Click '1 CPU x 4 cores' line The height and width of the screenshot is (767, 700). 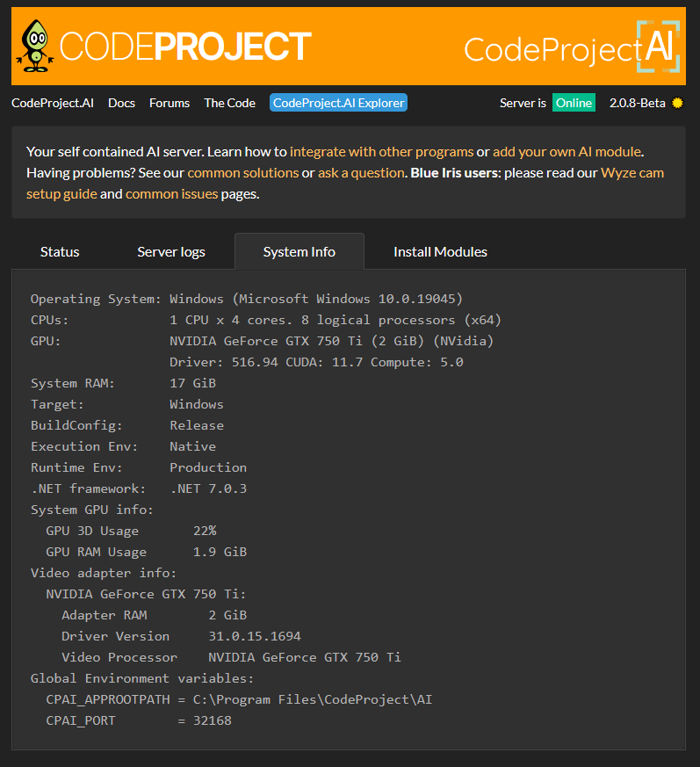336,320
